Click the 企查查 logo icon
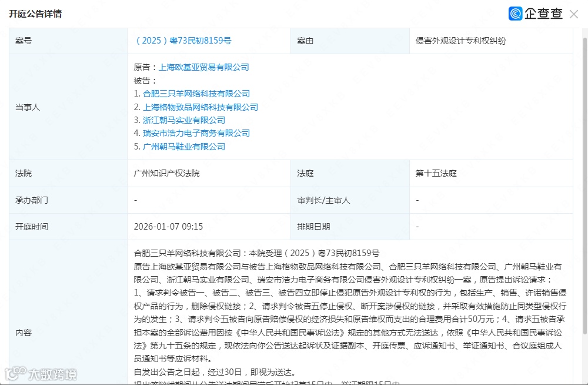588x385 pixels. [x=515, y=14]
